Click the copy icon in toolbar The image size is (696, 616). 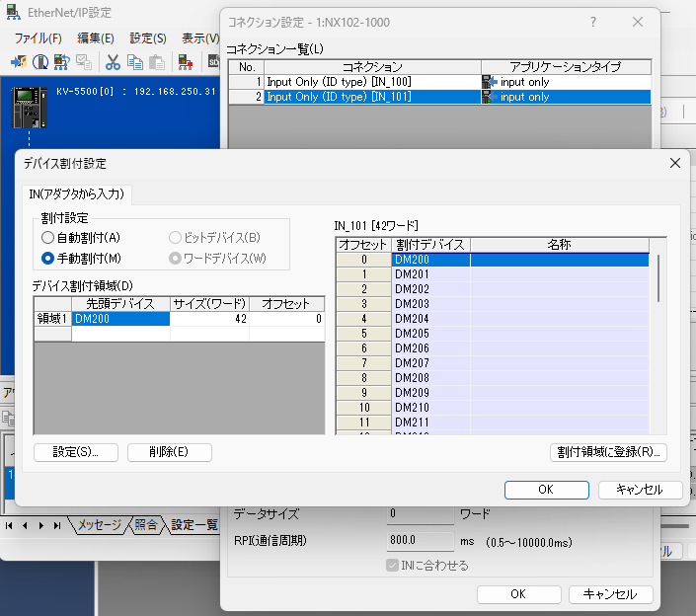(133, 62)
